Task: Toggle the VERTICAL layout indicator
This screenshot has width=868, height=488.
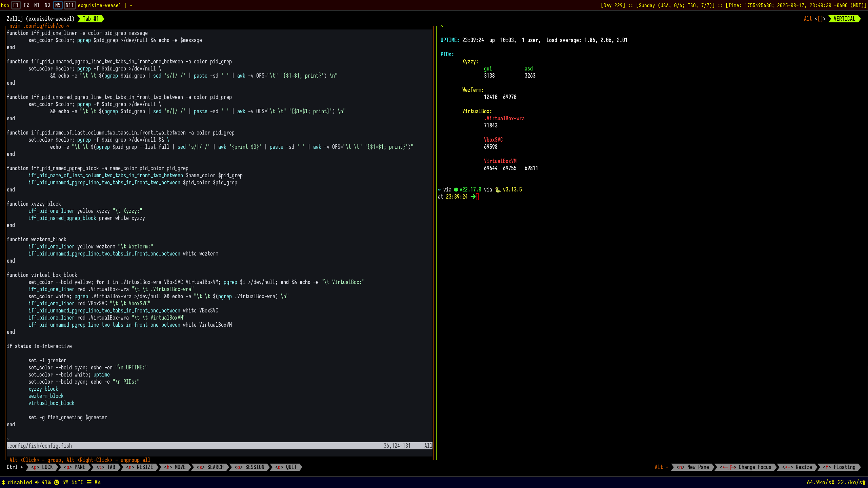Action: (x=844, y=19)
